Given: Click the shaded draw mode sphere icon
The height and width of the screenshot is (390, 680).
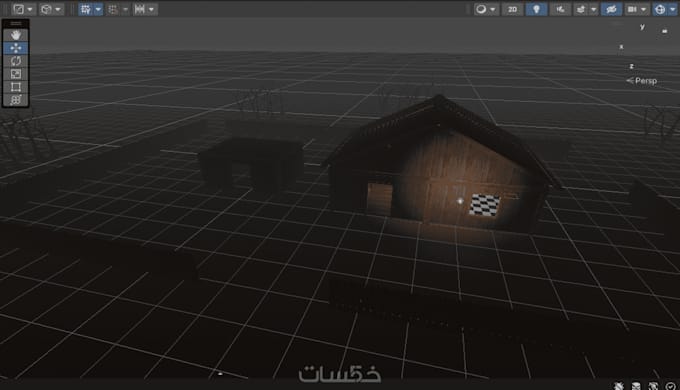Looking at the screenshot, I should 481,9.
